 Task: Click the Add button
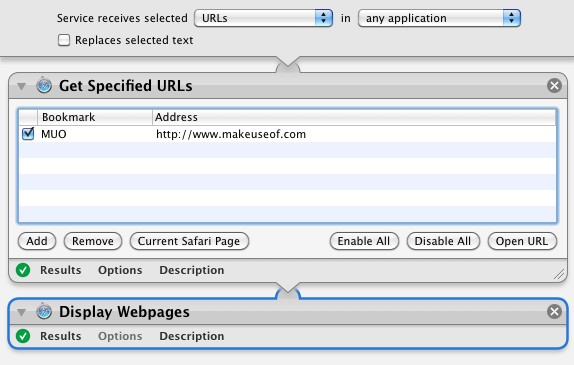(x=37, y=241)
